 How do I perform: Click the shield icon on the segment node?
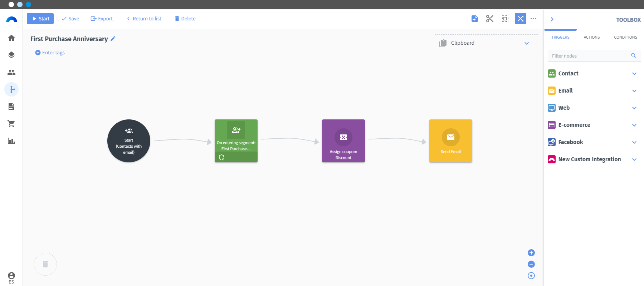point(221,157)
